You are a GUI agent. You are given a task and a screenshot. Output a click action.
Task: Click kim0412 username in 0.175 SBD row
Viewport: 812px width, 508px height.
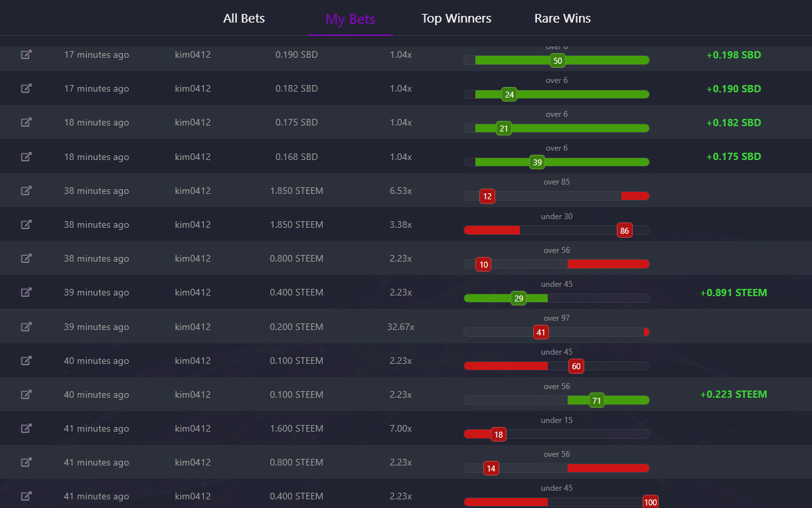click(x=193, y=122)
